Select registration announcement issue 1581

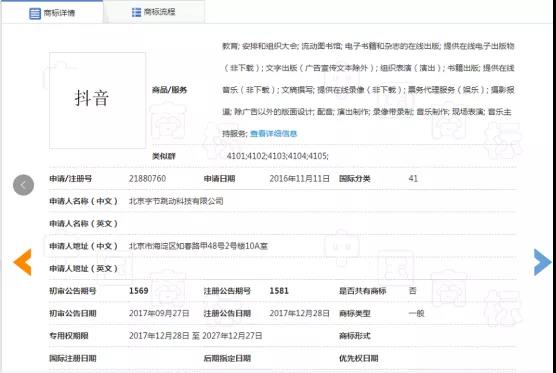click(x=279, y=291)
